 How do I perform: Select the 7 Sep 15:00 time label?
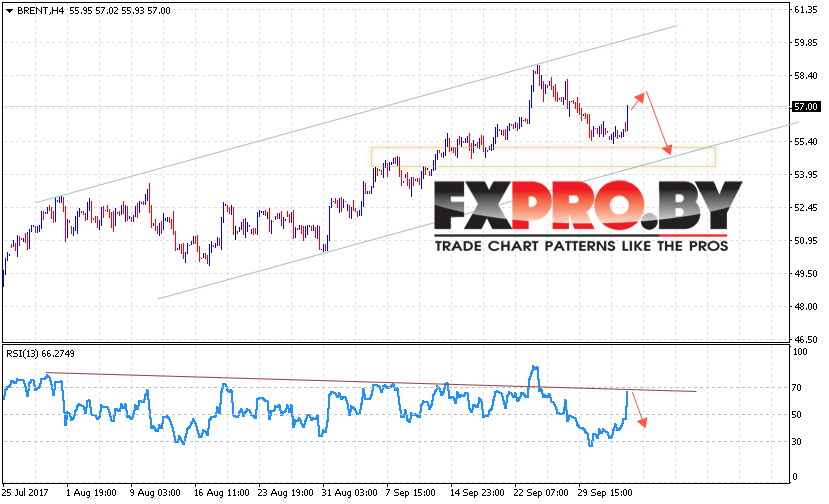click(x=410, y=492)
